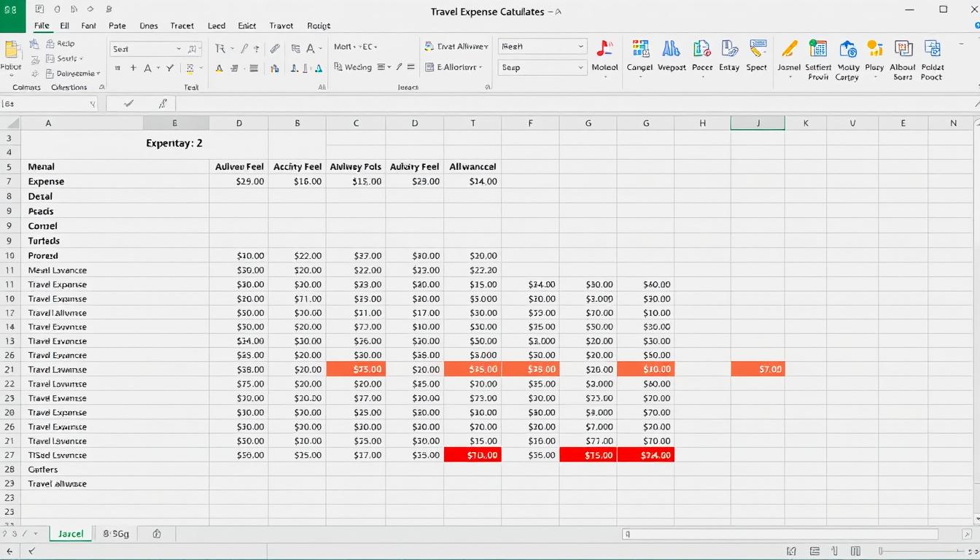Click the Pocer document icon
980x560 pixels.
(701, 49)
